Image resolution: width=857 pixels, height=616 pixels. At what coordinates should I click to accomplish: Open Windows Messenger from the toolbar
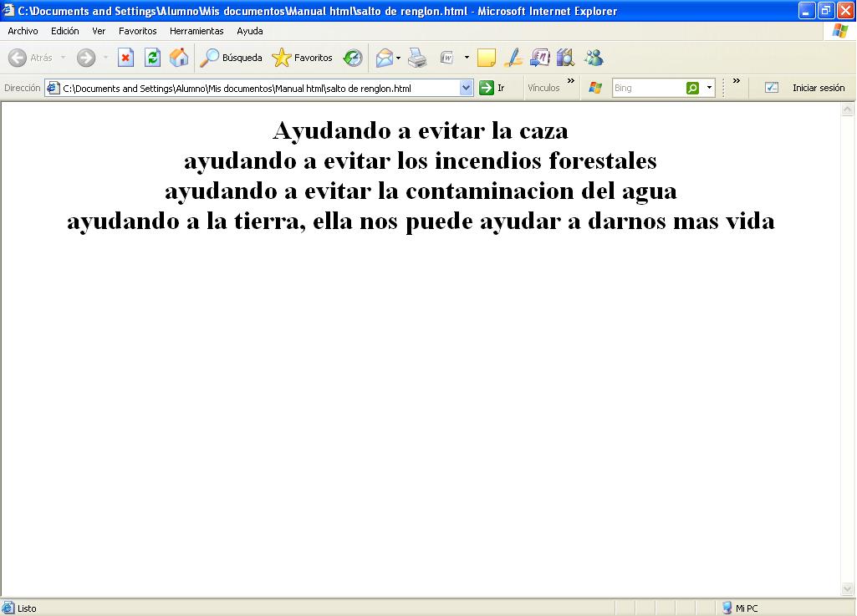click(x=594, y=58)
